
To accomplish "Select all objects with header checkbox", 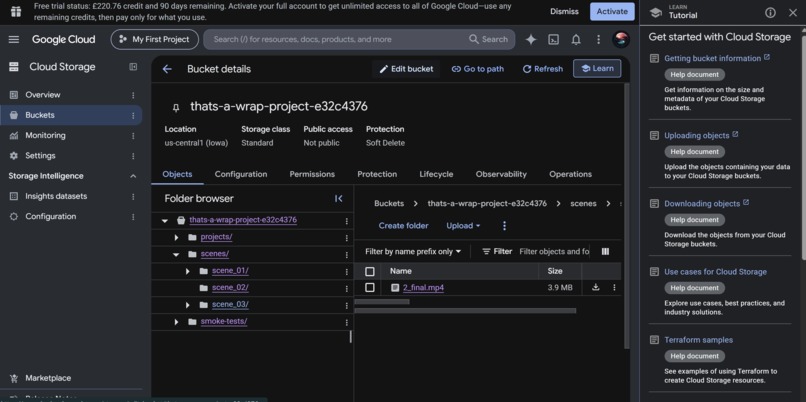I will 370,271.
